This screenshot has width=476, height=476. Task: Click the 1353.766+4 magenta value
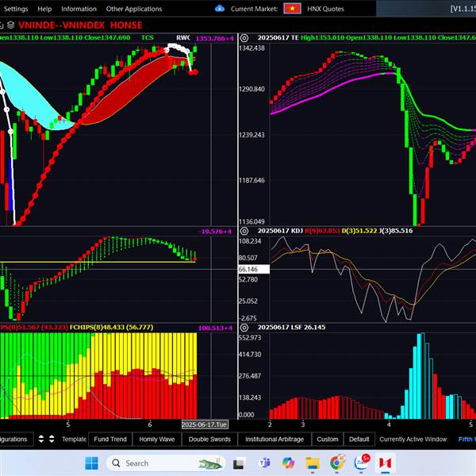click(x=215, y=38)
